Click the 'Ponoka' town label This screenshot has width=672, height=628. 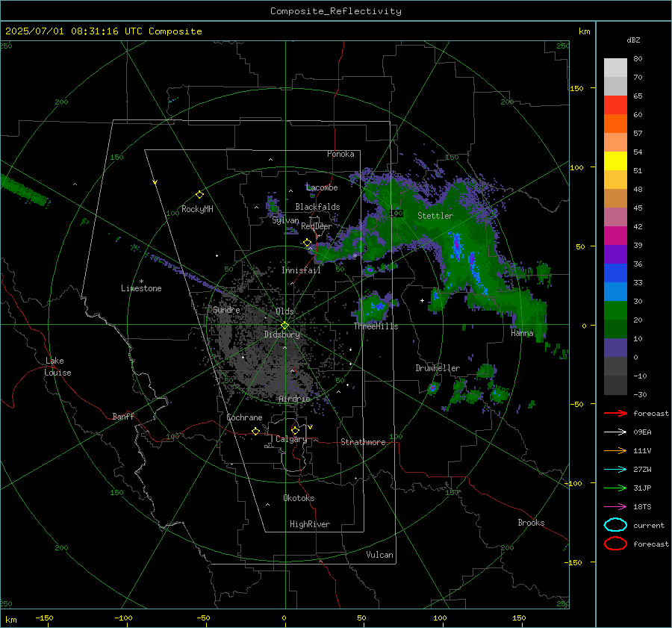pos(340,154)
